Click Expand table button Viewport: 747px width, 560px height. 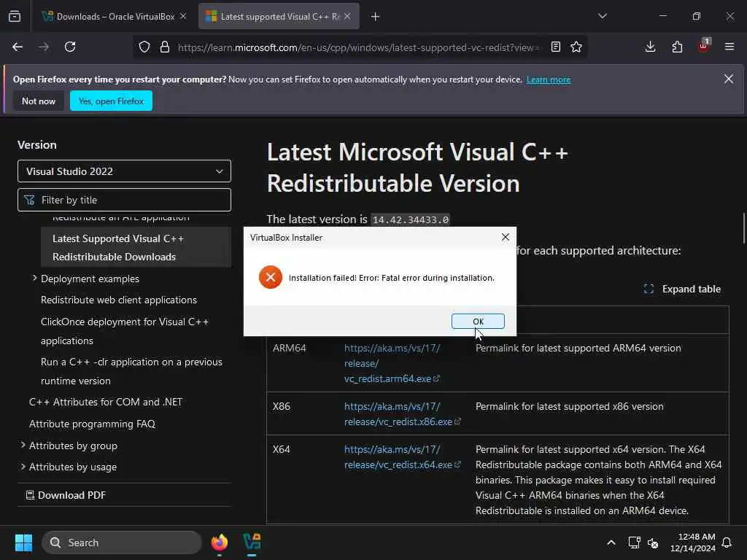682,289
